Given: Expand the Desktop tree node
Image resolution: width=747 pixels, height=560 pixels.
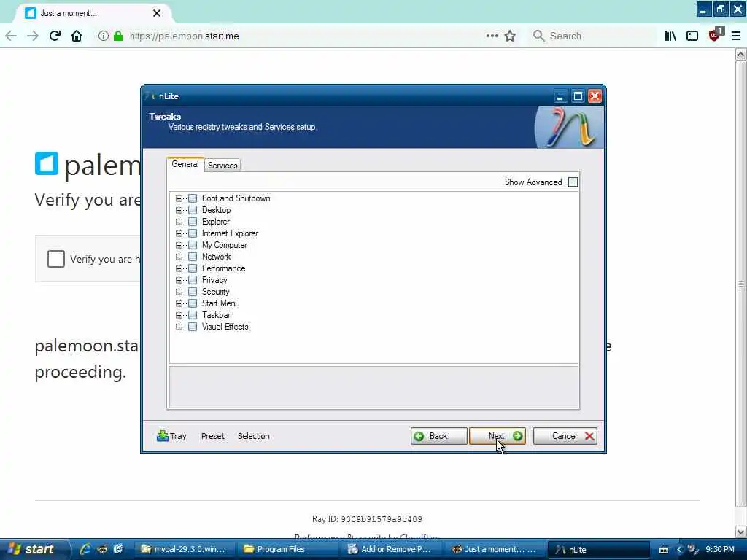Looking at the screenshot, I should tap(179, 210).
